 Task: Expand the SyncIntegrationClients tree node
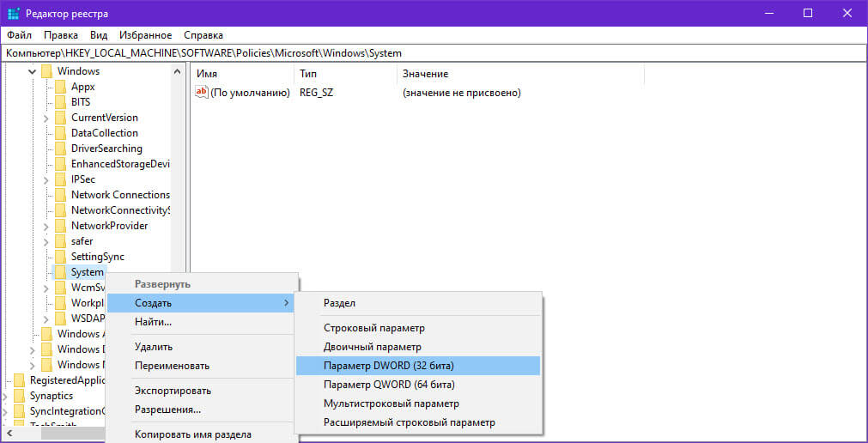(5, 412)
